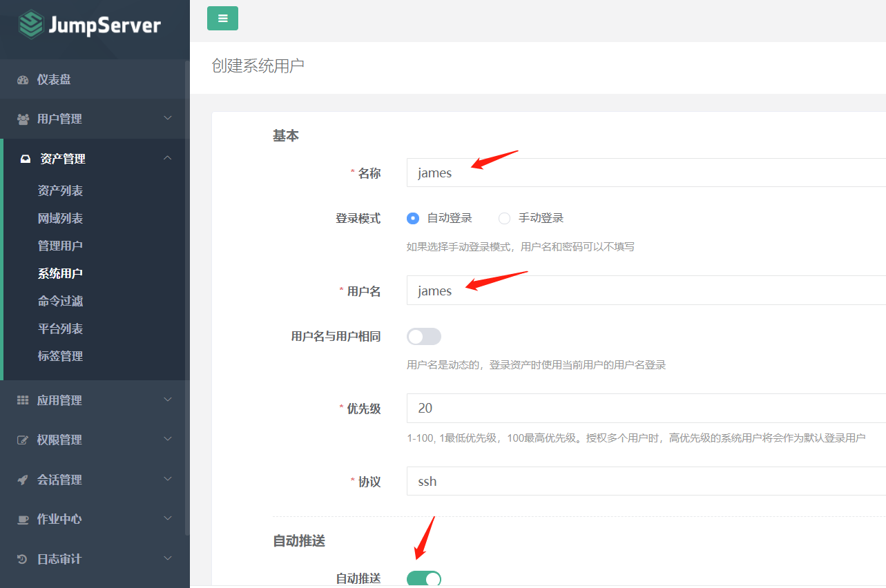Click the 用户管理 menu label
This screenshot has width=886, height=588.
tap(59, 119)
